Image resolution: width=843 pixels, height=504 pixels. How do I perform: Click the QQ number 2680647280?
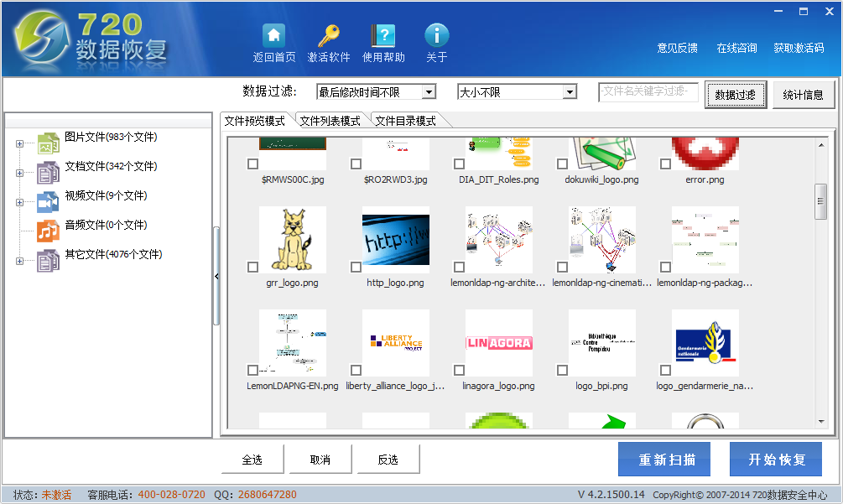click(x=268, y=495)
